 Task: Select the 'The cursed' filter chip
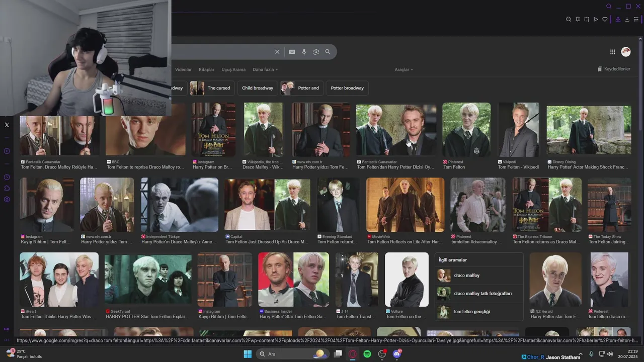coord(212,88)
